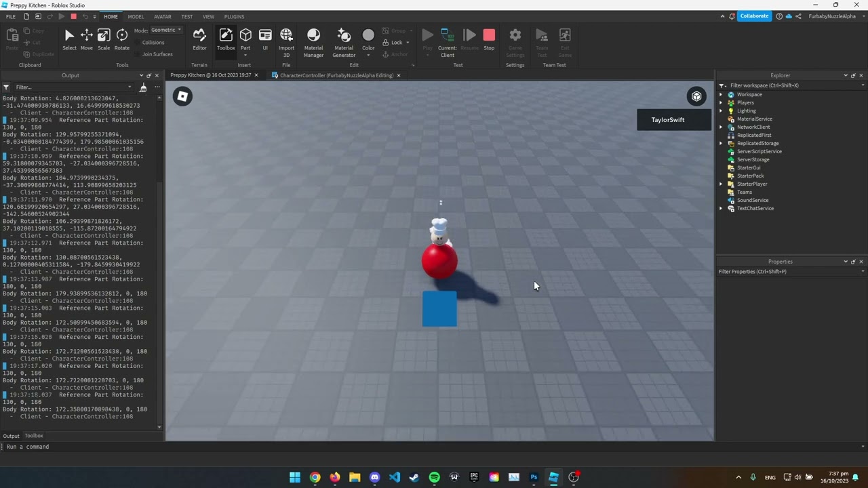Focus the Filter Properties field

point(791,272)
